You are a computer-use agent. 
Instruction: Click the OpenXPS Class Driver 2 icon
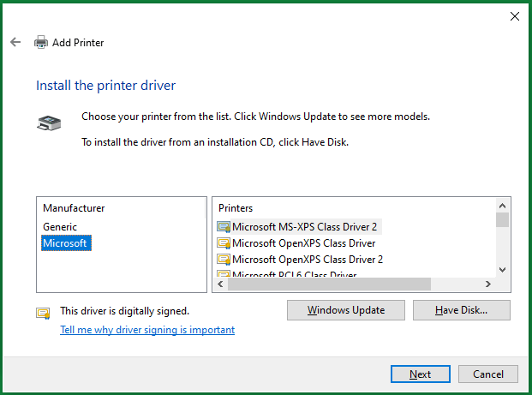tap(224, 259)
